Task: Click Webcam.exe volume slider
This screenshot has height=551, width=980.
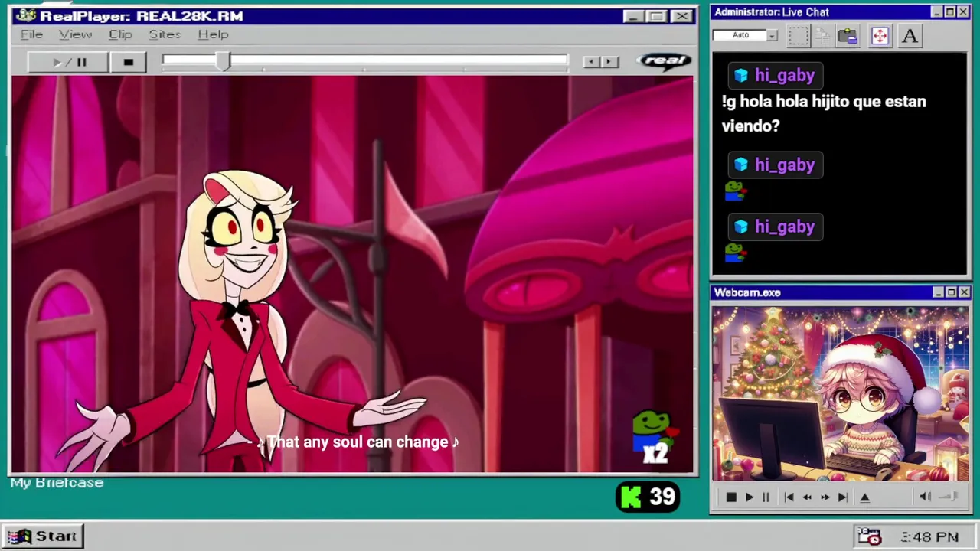Action: (x=949, y=497)
